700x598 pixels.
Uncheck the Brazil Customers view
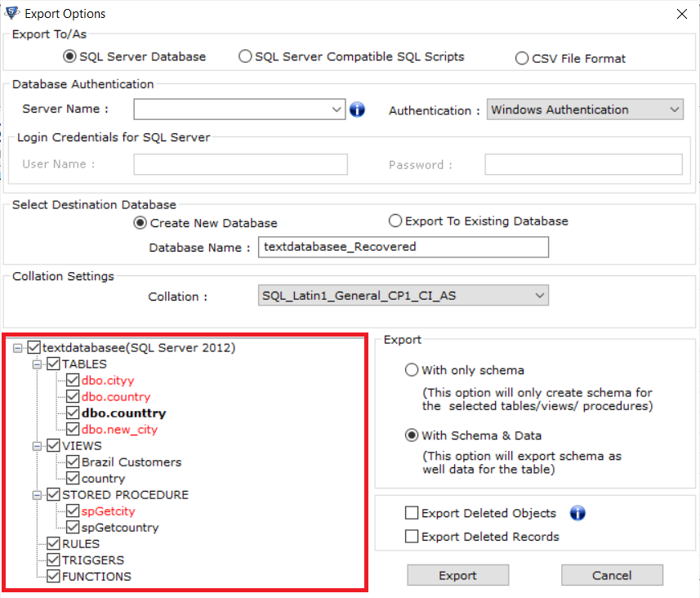tap(73, 462)
